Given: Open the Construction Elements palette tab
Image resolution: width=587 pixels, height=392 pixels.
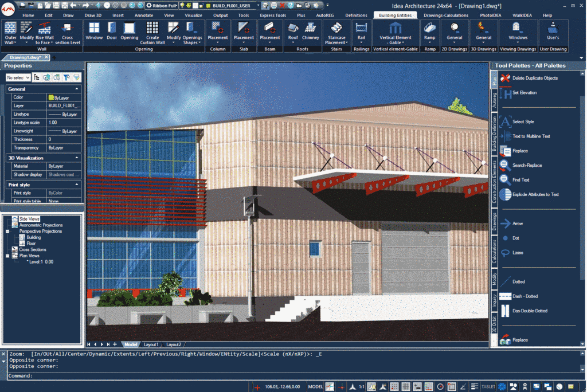Looking at the screenshot, I should 494,182.
